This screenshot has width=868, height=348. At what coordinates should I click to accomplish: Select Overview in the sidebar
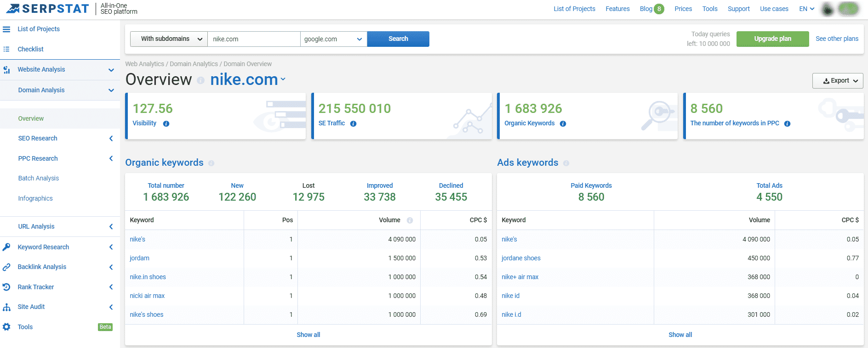(x=31, y=118)
